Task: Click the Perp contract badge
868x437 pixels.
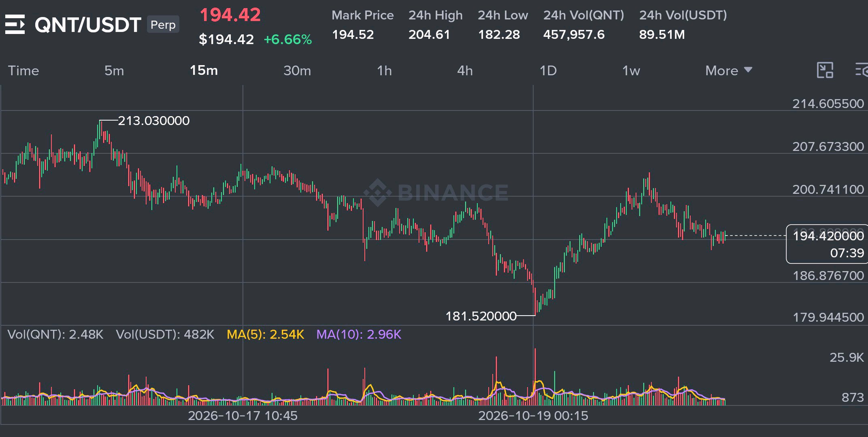Action: coord(163,25)
